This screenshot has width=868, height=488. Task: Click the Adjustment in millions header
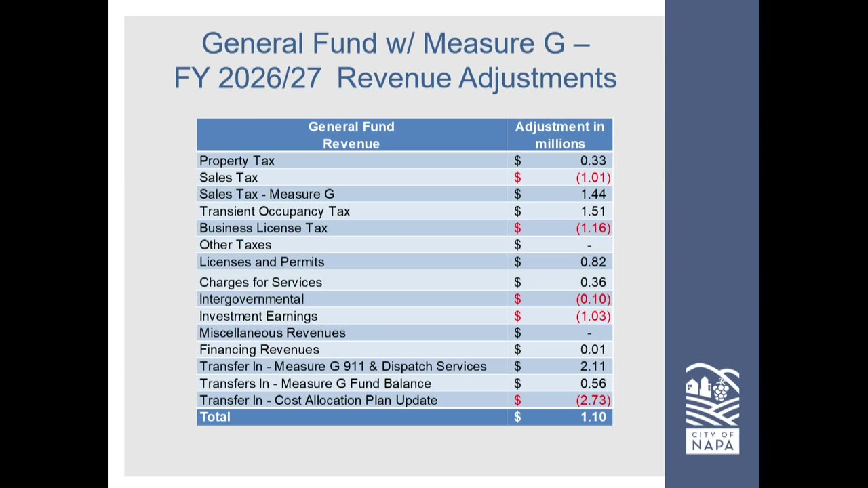[x=559, y=135]
